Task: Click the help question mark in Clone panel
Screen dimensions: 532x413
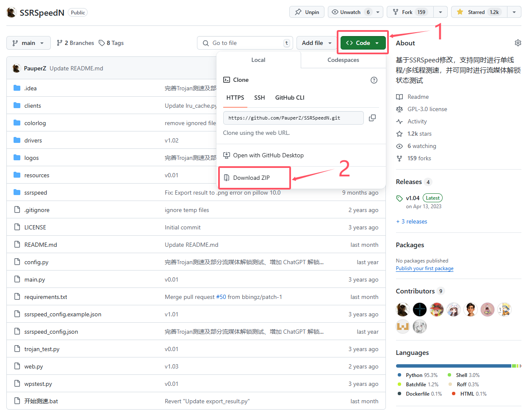Action: click(374, 80)
